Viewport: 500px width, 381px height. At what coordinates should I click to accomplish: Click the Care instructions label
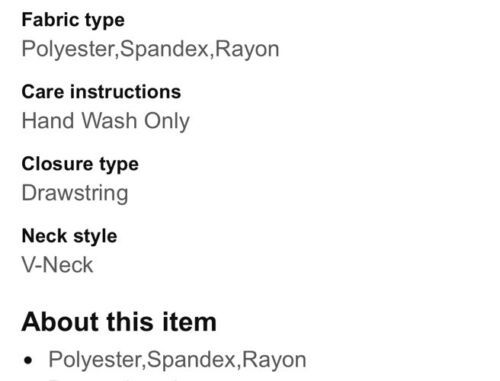coord(101,92)
